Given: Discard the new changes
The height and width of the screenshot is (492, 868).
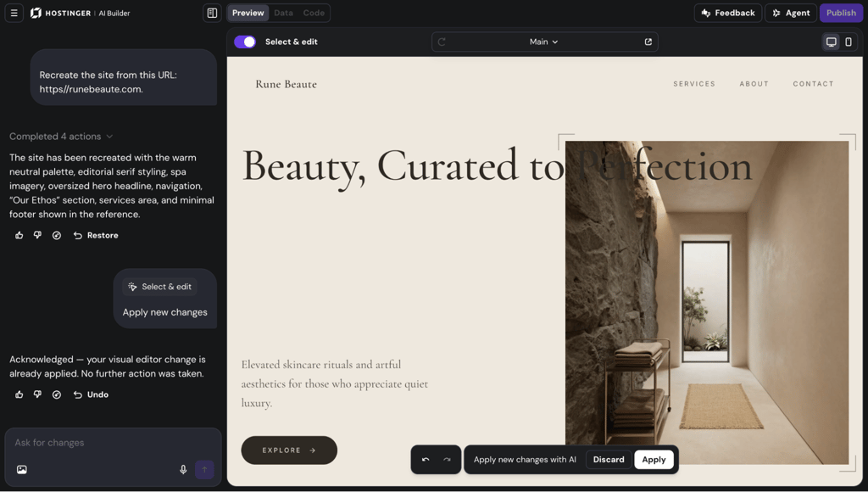Looking at the screenshot, I should tap(609, 459).
